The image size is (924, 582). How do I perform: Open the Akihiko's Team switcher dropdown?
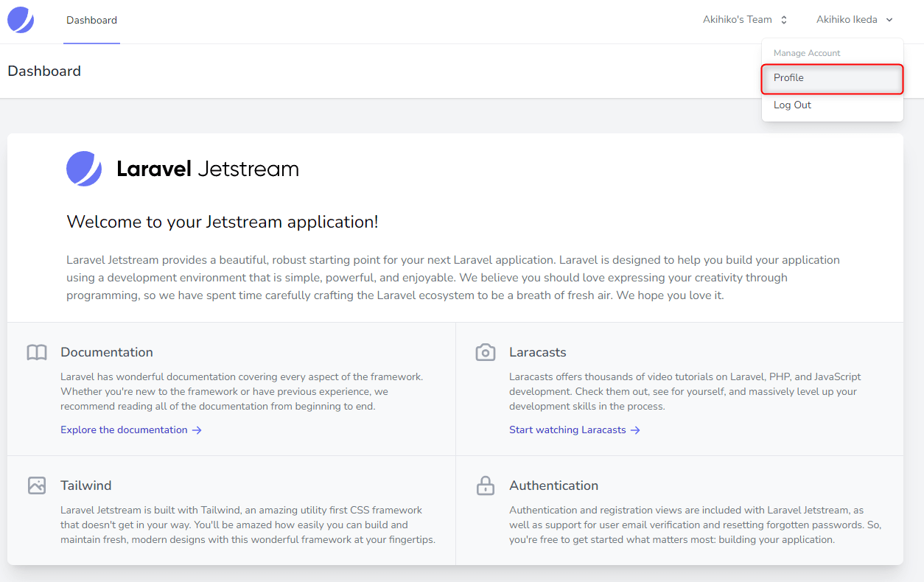pos(745,20)
